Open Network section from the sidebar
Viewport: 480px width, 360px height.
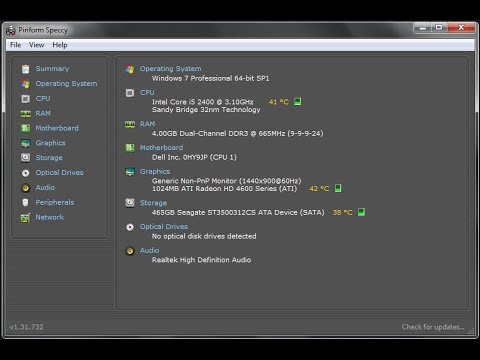[x=50, y=217]
